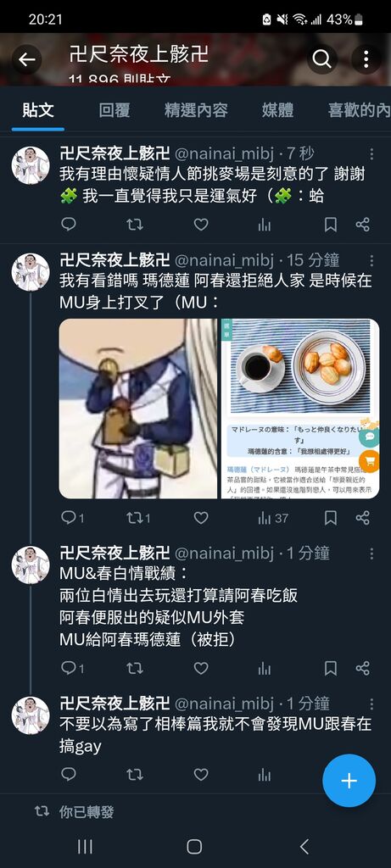Image resolution: width=391 pixels, height=868 pixels.
Task: Switch to the 回覆 tab
Action: click(x=115, y=110)
